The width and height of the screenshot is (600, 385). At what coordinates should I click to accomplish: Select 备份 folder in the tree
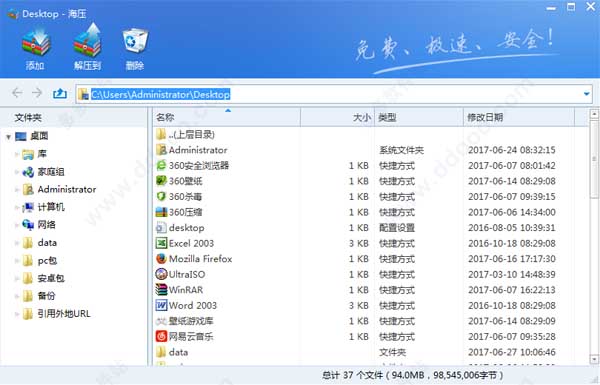[46, 296]
